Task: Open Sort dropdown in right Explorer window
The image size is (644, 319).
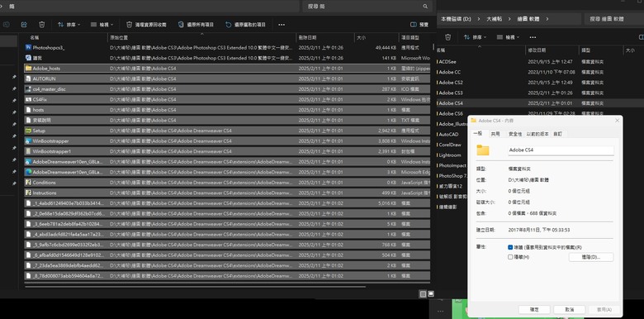Action: tap(476, 37)
